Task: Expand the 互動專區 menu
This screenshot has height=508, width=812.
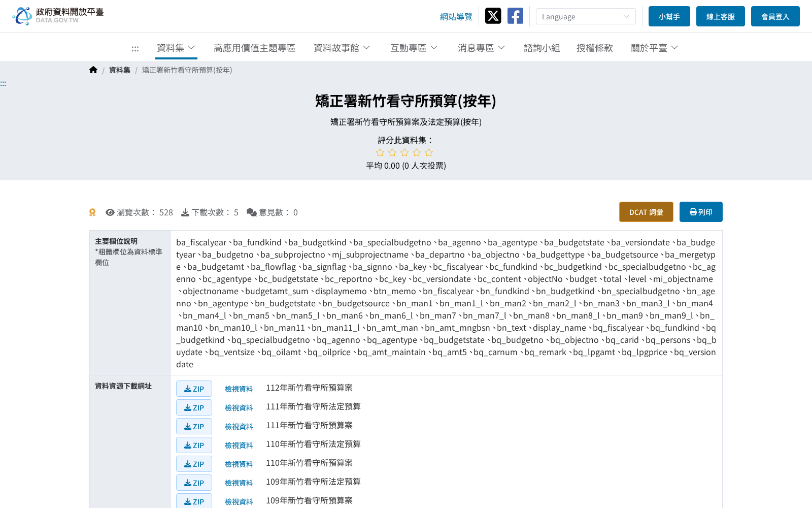Action: [414, 48]
